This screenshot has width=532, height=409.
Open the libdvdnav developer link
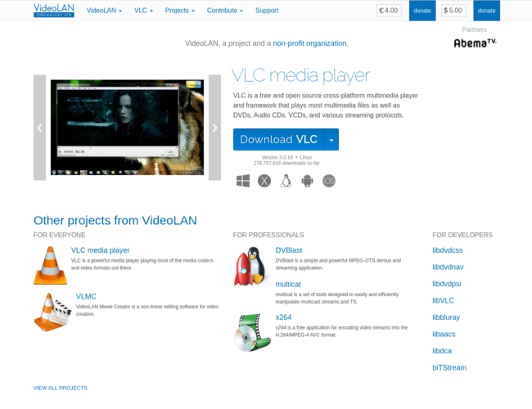click(448, 267)
